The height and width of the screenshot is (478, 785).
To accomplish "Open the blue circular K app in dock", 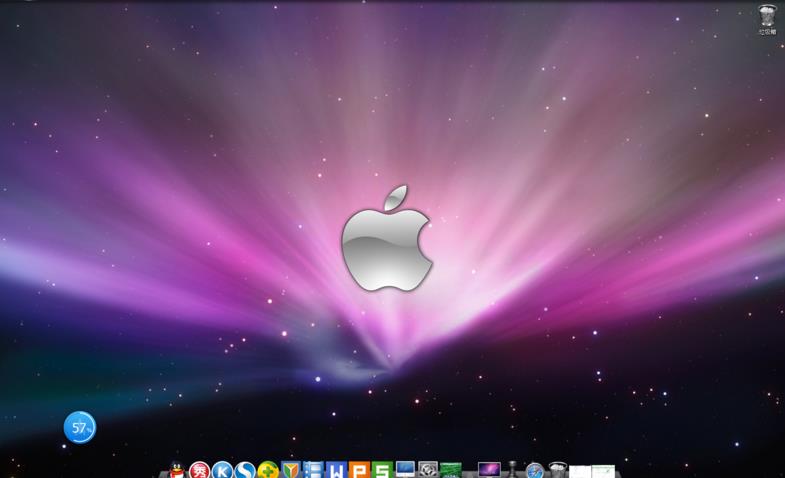I will (222, 470).
